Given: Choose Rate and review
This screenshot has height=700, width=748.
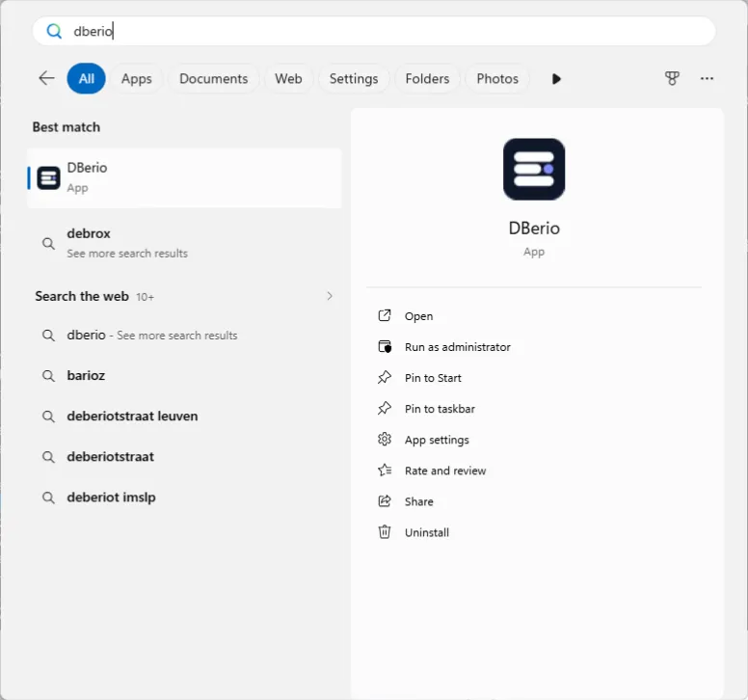Looking at the screenshot, I should click(x=445, y=471).
